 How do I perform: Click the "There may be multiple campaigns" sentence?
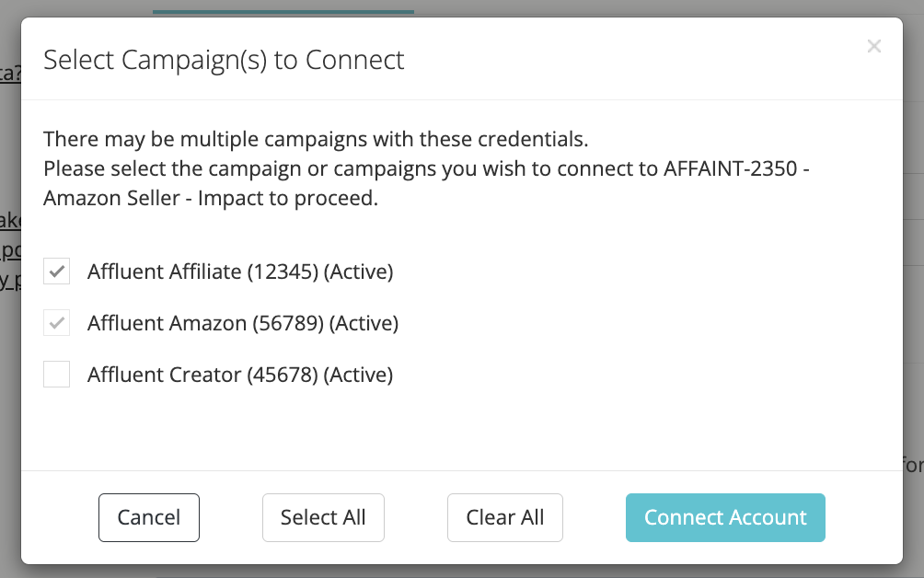[316, 139]
